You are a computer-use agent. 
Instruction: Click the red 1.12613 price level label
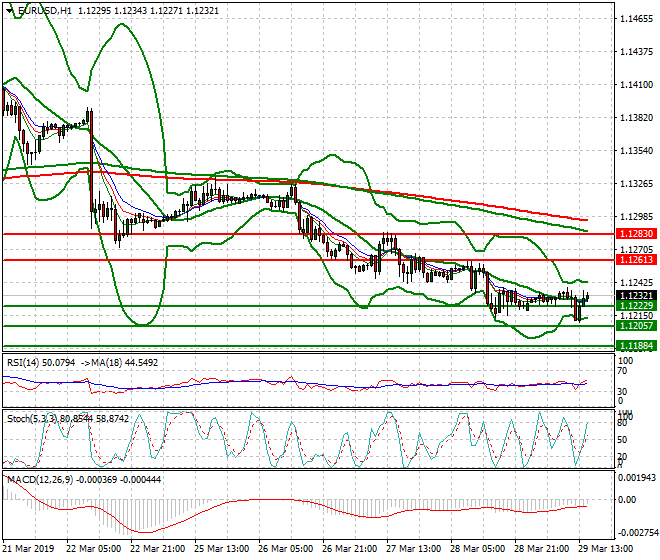(636, 260)
